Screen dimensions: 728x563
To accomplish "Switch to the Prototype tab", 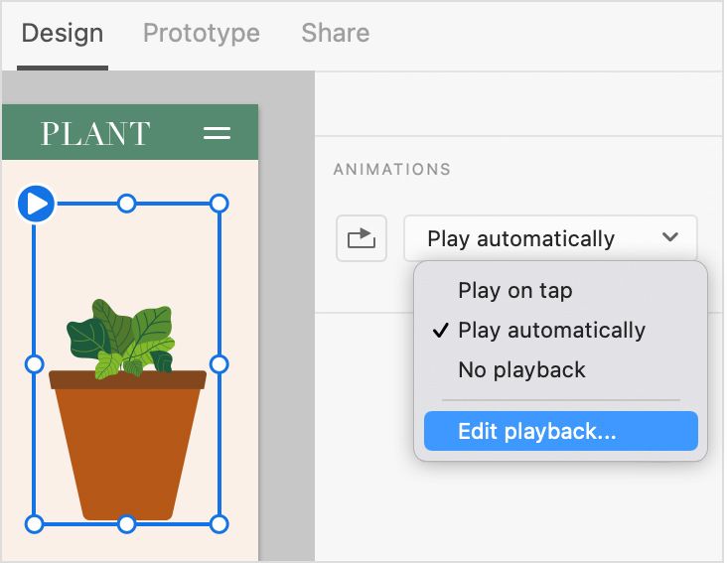I will click(x=202, y=33).
